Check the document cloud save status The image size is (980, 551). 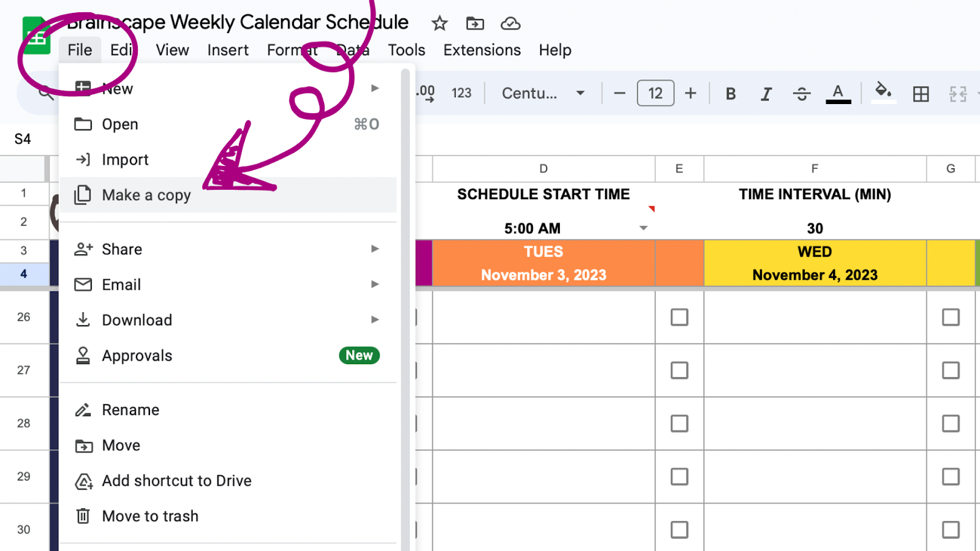tap(510, 23)
